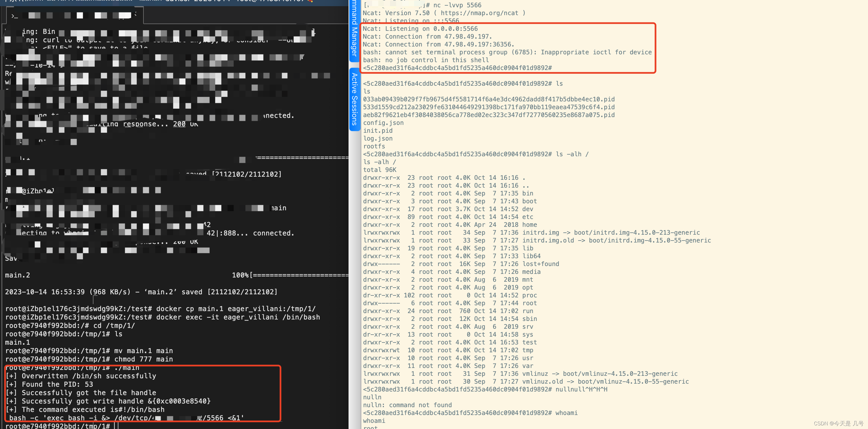Image resolution: width=868 pixels, height=429 pixels.
Task: Select the pixelated terminal tab with prompt icon
Action: pyautogui.click(x=74, y=15)
